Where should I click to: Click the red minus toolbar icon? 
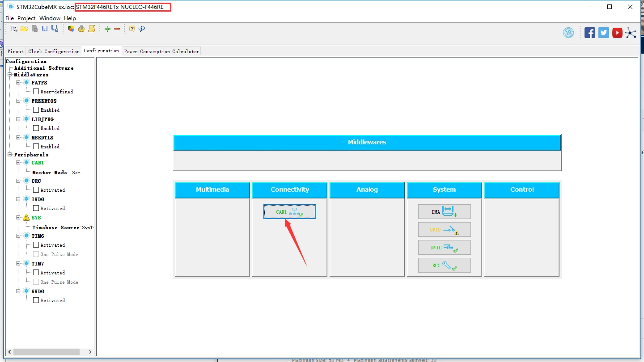click(117, 29)
